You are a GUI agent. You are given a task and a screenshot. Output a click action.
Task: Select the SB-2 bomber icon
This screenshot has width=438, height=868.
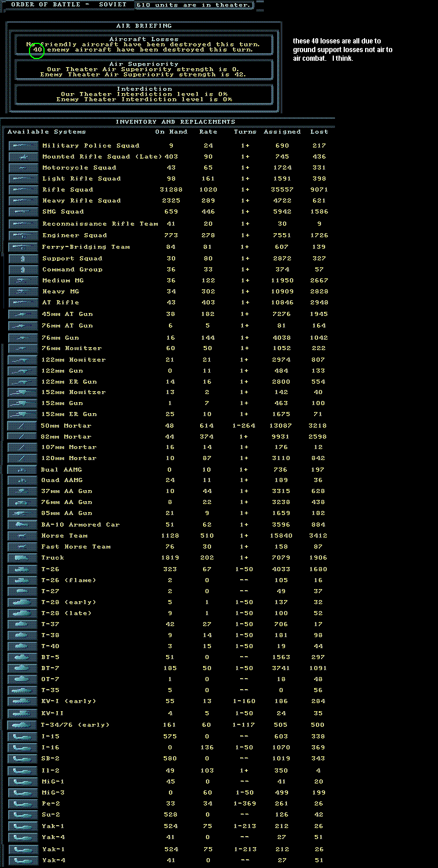[24, 759]
